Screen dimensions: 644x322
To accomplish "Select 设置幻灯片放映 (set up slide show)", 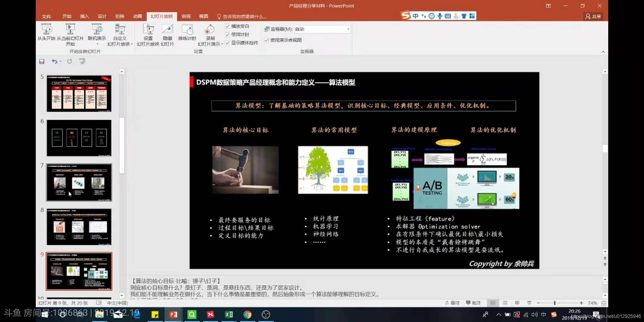I will [x=148, y=34].
